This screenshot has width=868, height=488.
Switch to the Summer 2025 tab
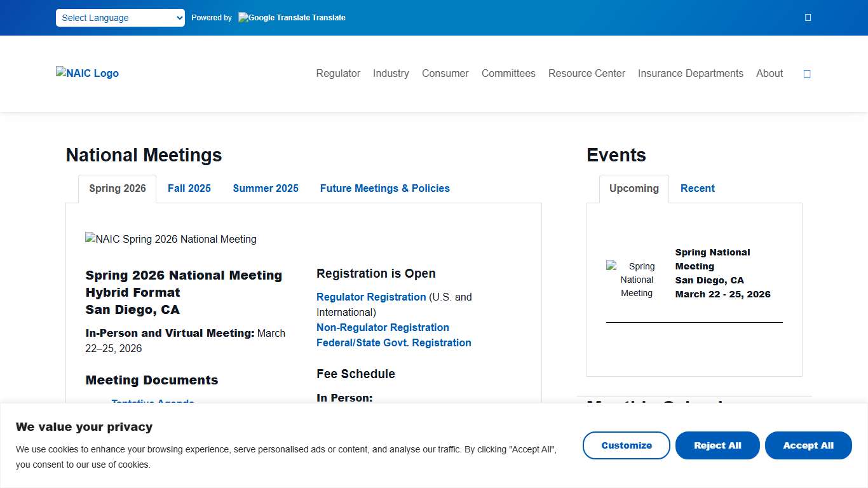coord(265,188)
